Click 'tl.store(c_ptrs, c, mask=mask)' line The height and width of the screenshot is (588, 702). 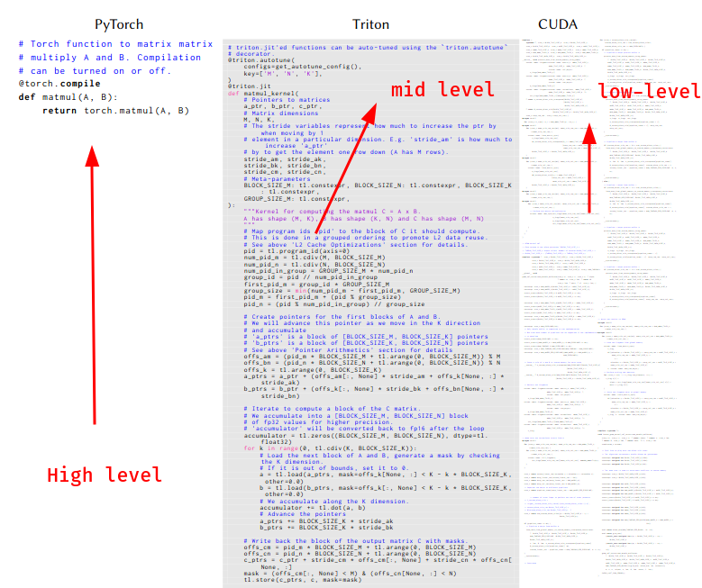click(x=303, y=580)
